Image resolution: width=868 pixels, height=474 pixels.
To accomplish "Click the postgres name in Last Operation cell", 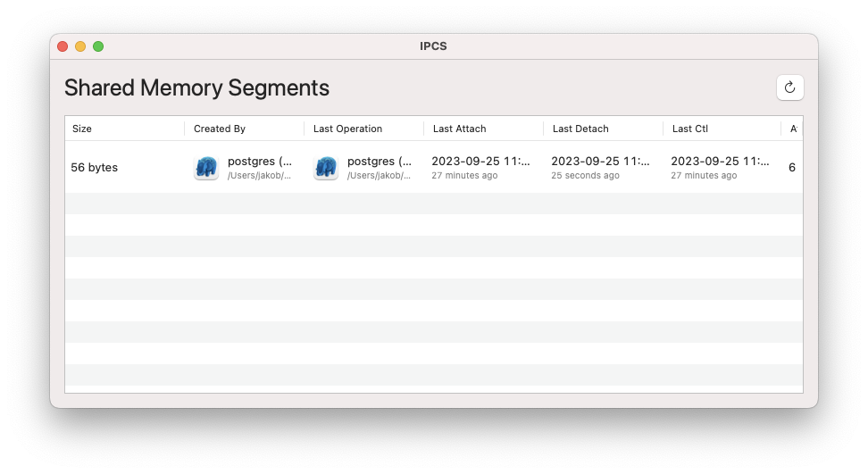I will [380, 161].
